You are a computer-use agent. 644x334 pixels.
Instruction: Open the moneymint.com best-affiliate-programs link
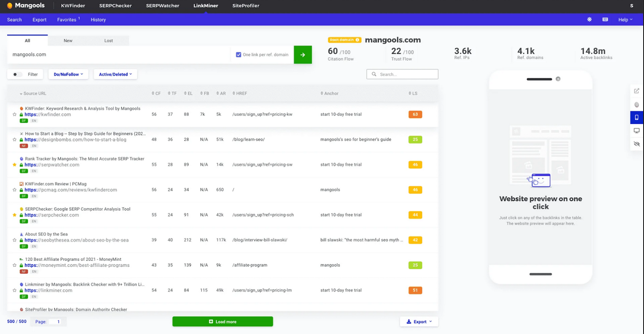77,265
